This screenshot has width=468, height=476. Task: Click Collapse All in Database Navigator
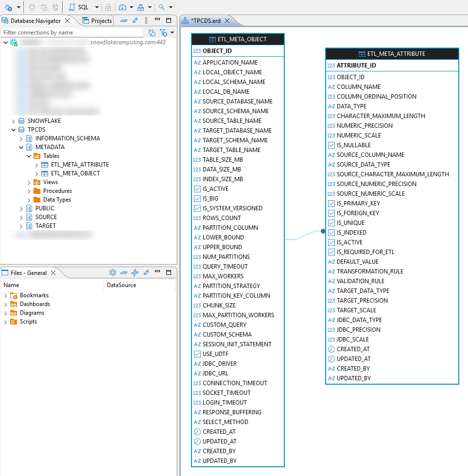tap(124, 20)
